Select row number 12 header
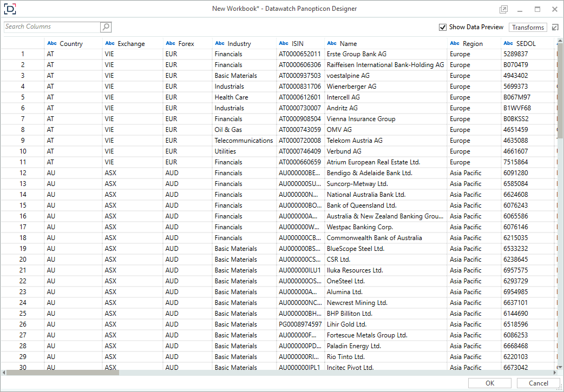 tap(23, 173)
